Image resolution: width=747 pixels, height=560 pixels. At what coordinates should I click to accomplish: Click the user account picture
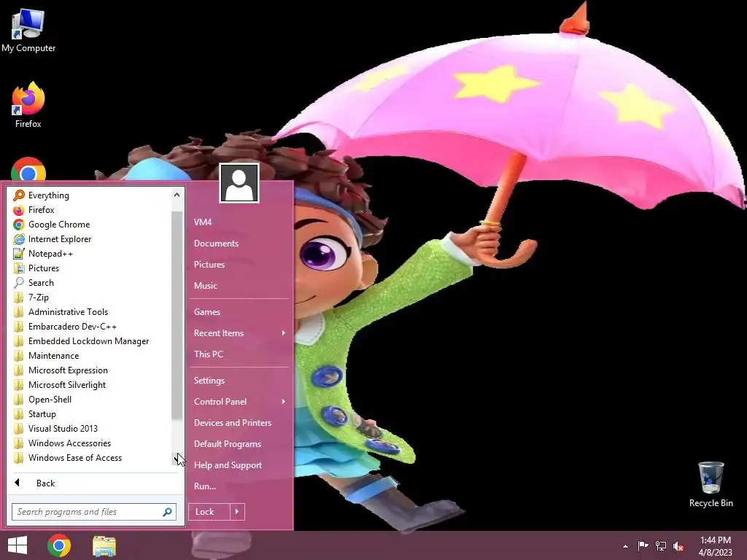point(239,183)
